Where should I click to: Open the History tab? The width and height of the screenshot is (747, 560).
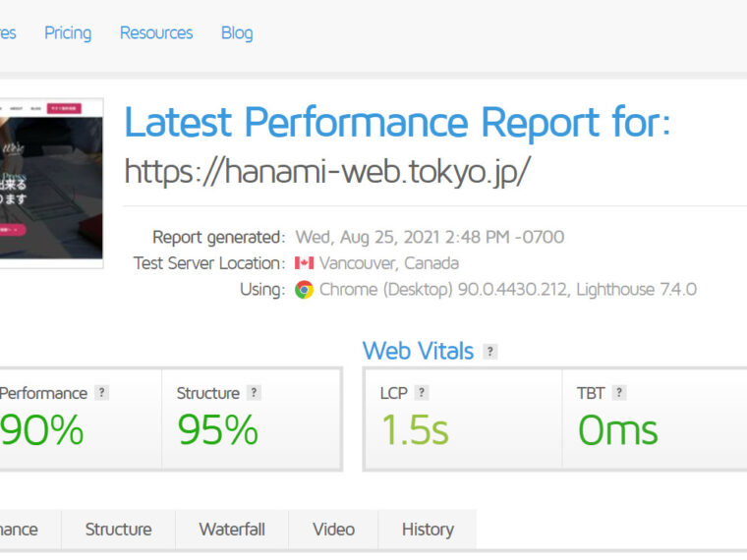pyautogui.click(x=428, y=530)
